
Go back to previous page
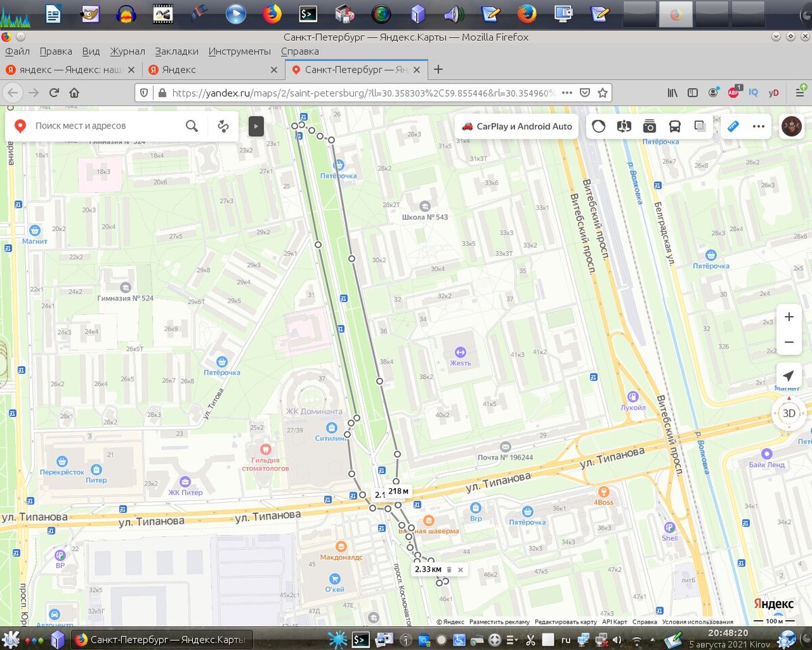pyautogui.click(x=13, y=93)
